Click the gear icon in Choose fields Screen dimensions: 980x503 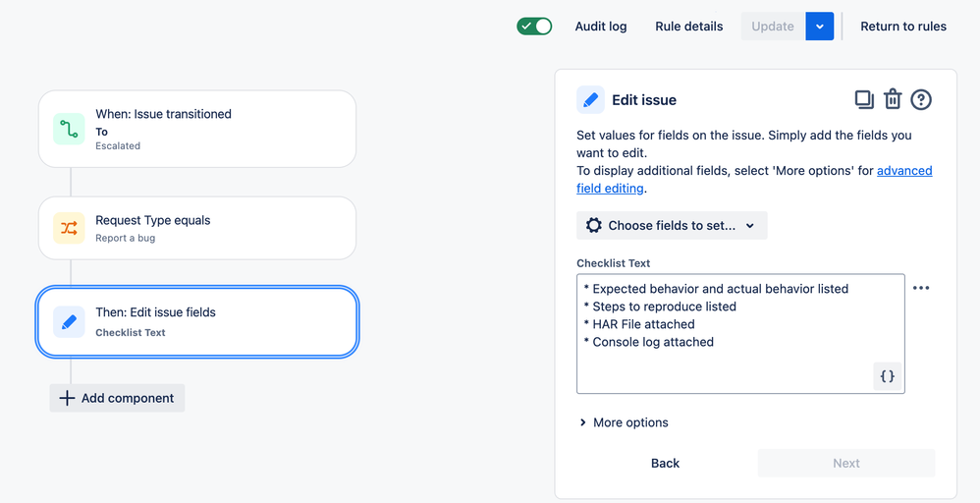click(594, 225)
